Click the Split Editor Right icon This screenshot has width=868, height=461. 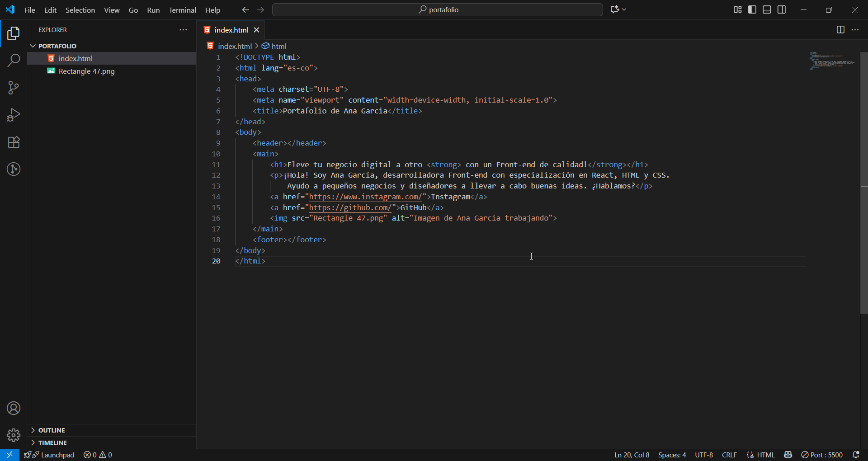click(x=840, y=30)
